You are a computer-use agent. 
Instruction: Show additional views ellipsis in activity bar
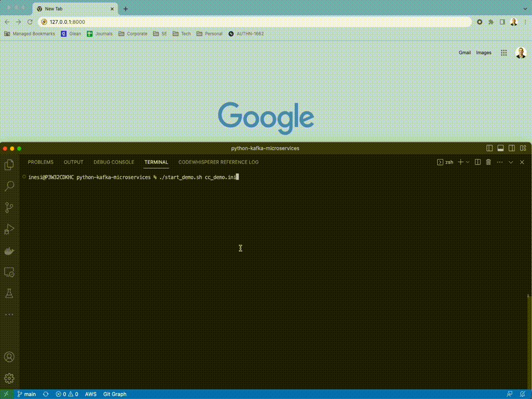pos(9,315)
